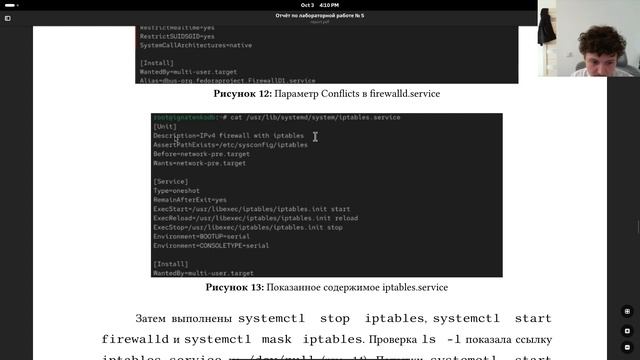Click the line ExecStart=/usr/libexec/iptables/iptables.init start
640x360 pixels.
tap(251, 209)
